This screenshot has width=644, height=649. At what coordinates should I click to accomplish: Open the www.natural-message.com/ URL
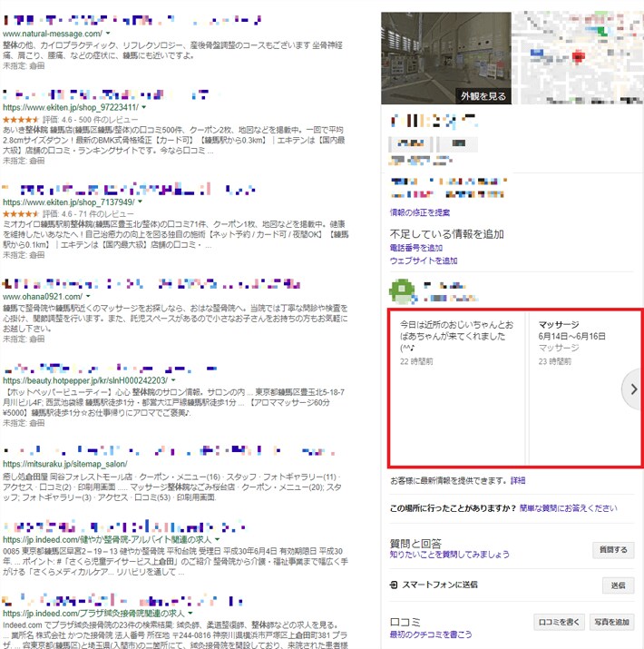53,34
